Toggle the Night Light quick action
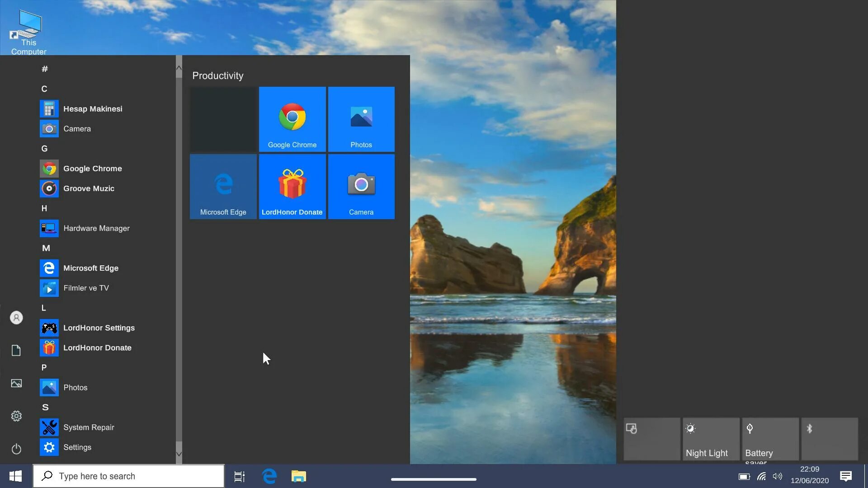This screenshot has width=868, height=488. coord(711,439)
